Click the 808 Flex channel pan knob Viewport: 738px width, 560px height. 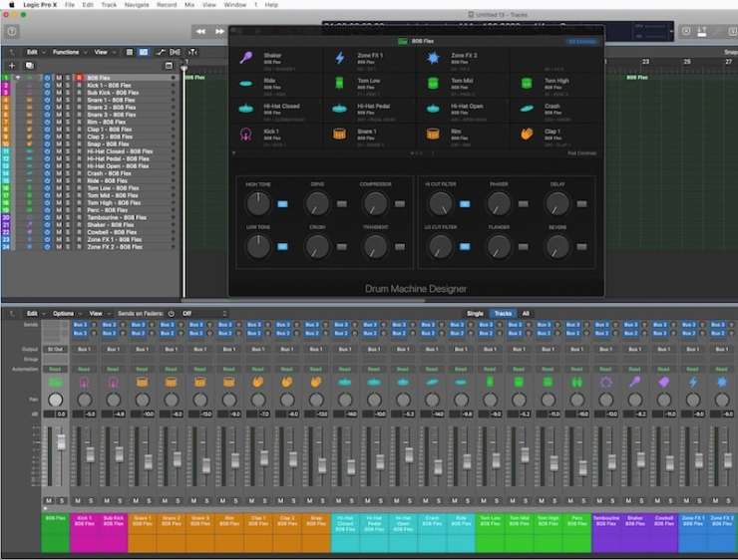pos(55,400)
